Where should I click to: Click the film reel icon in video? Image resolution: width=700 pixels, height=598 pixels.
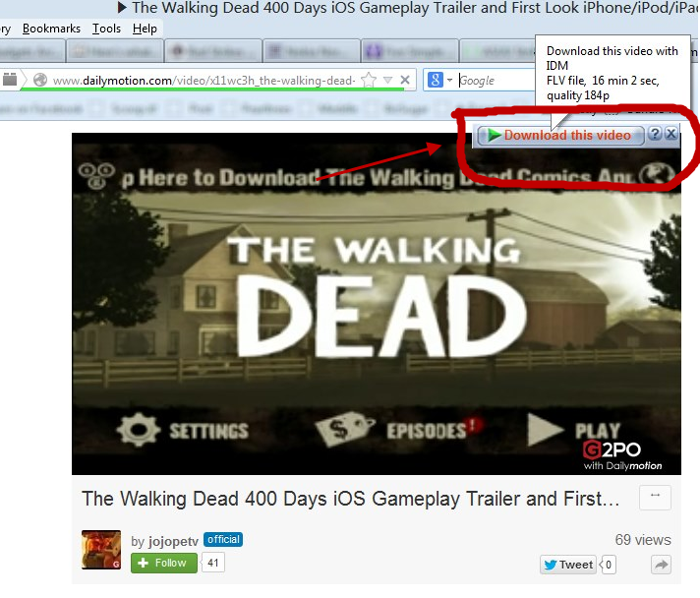(96, 175)
